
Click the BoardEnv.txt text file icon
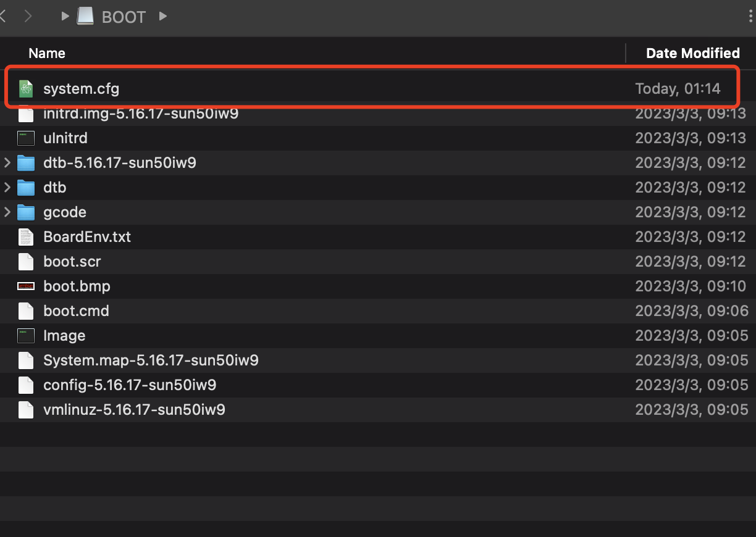[x=25, y=237]
